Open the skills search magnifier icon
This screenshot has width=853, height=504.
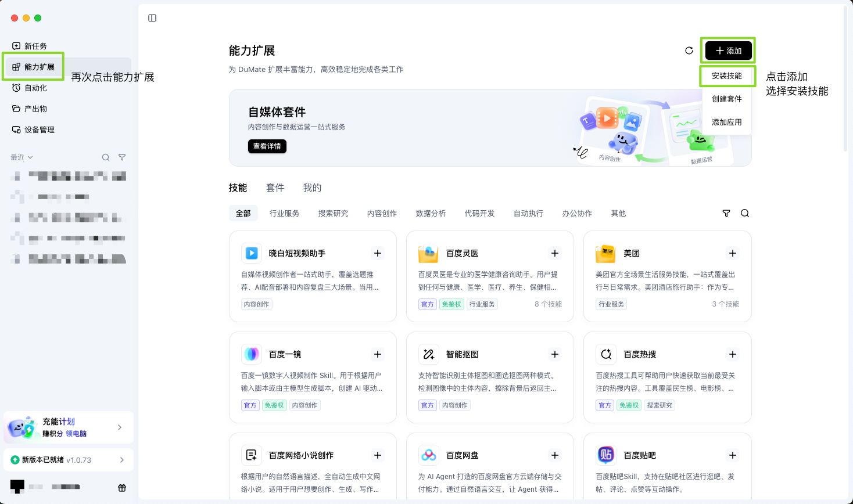(745, 213)
